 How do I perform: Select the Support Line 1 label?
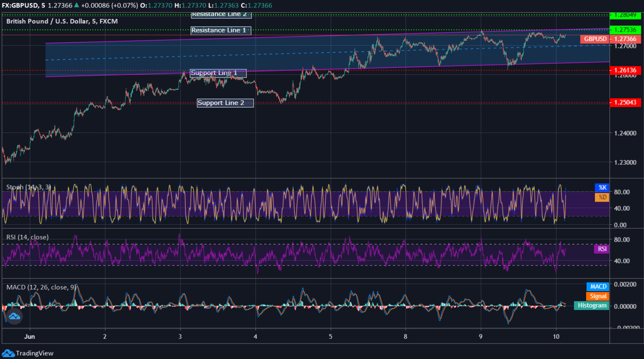pyautogui.click(x=219, y=73)
